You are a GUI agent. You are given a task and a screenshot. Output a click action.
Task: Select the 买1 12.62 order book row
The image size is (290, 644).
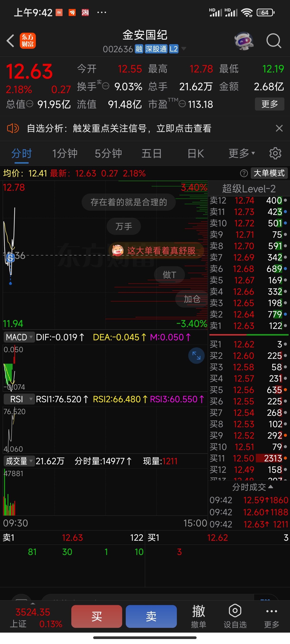[x=249, y=345]
